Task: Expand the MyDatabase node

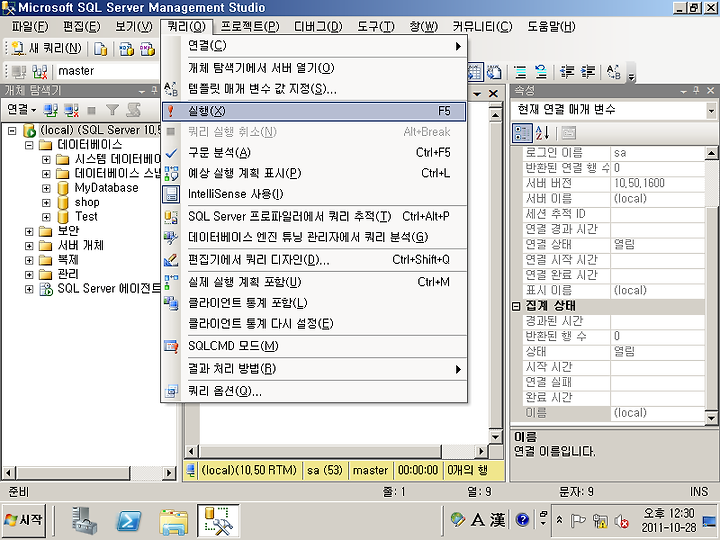Action: coord(46,188)
